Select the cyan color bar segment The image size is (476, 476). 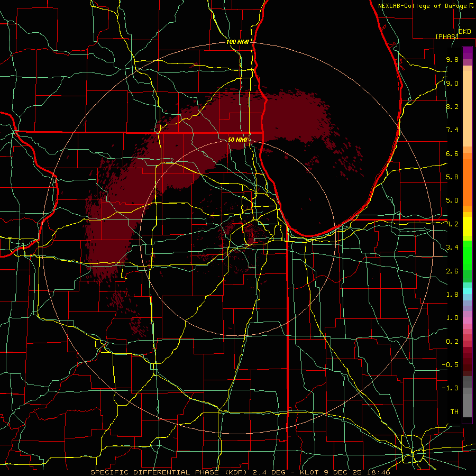click(x=467, y=291)
